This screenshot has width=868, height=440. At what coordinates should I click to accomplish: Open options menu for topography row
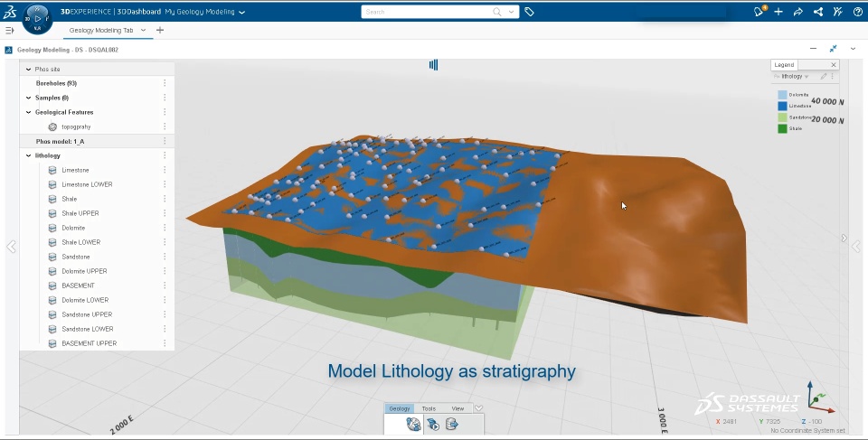pyautogui.click(x=165, y=126)
